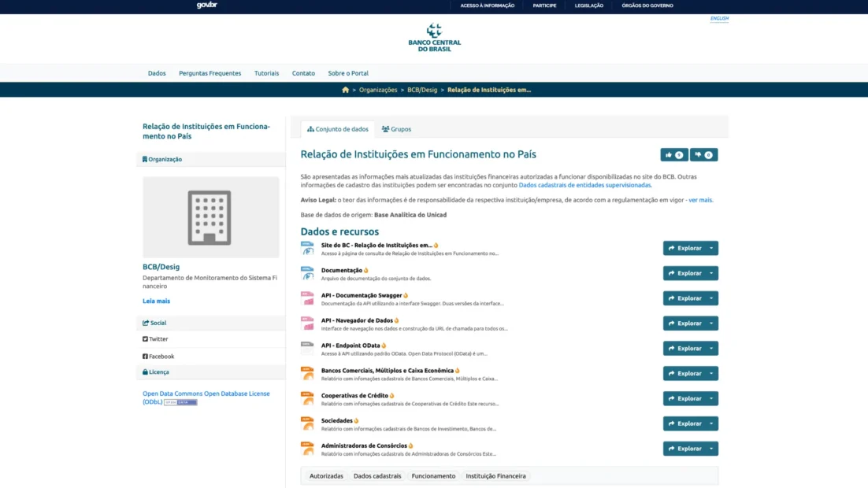Image resolution: width=868 pixels, height=488 pixels.
Task: Click the Sociedades resource file icon
Action: click(x=307, y=423)
